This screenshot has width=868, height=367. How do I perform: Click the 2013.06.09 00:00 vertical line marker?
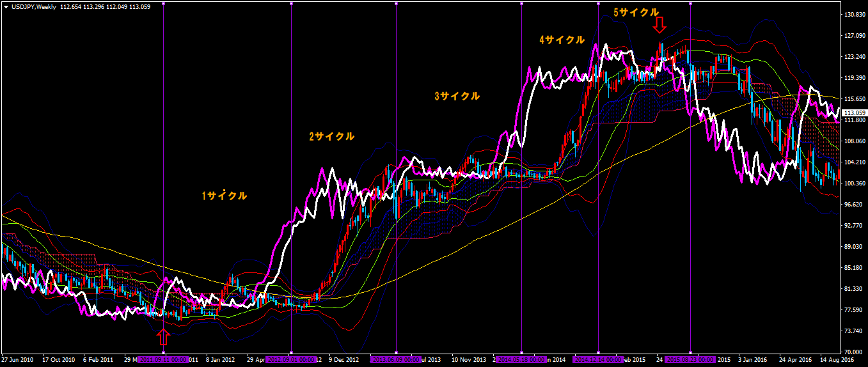[x=396, y=360]
